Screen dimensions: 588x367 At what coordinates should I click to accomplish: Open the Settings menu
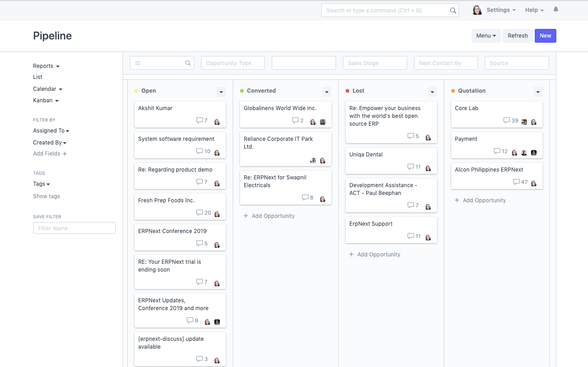(501, 10)
